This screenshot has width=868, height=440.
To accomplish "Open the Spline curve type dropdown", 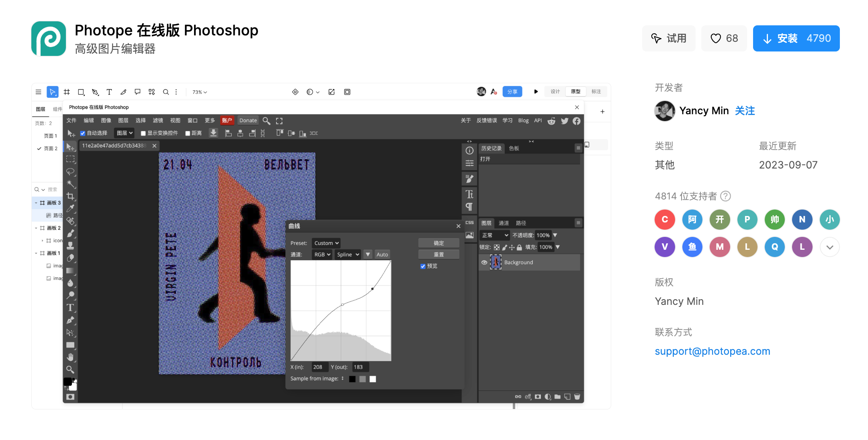I will click(x=348, y=254).
